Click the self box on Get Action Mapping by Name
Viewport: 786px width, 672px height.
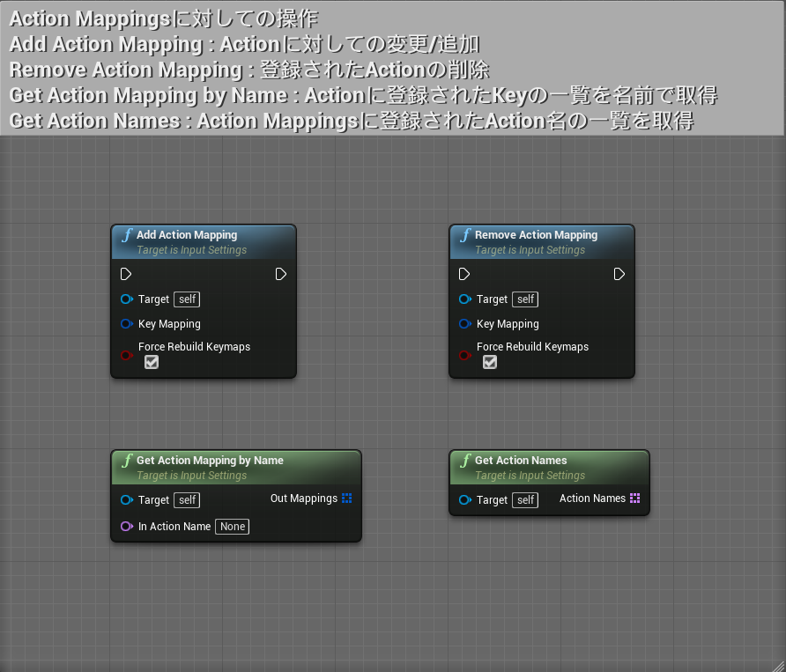click(187, 499)
